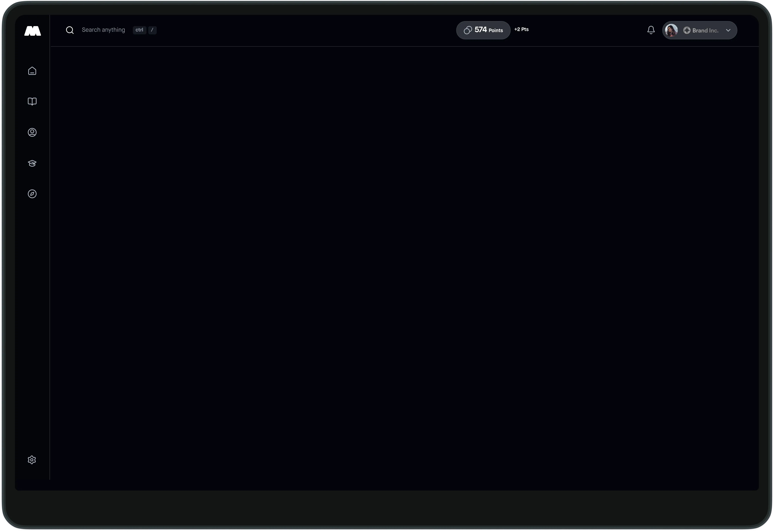Click the slash shortcut key badge
Screen dimensions: 774x532
pos(152,30)
